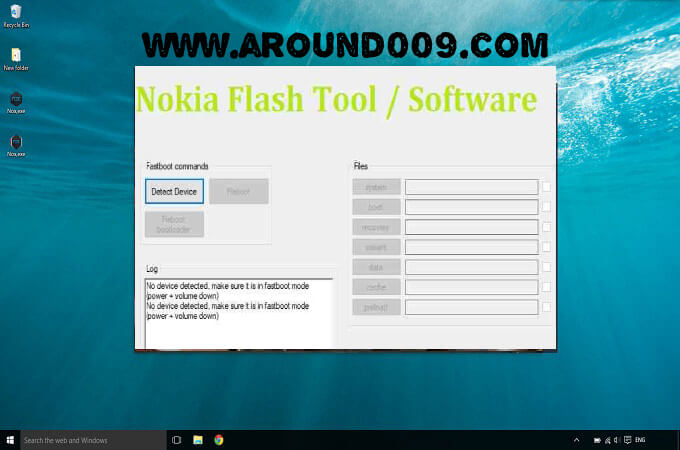This screenshot has height=450, width=680.
Task: Open Google Chrome from the taskbar
Action: pos(219,440)
